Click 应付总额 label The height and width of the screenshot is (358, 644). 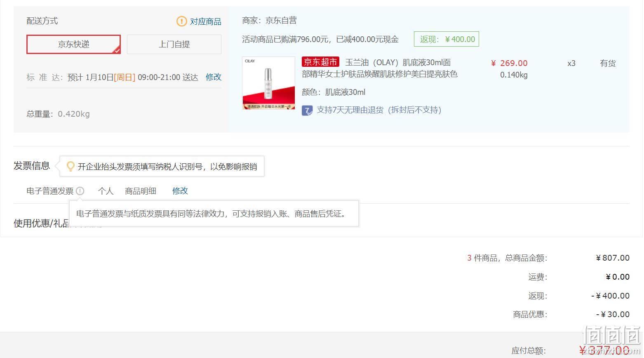click(529, 351)
